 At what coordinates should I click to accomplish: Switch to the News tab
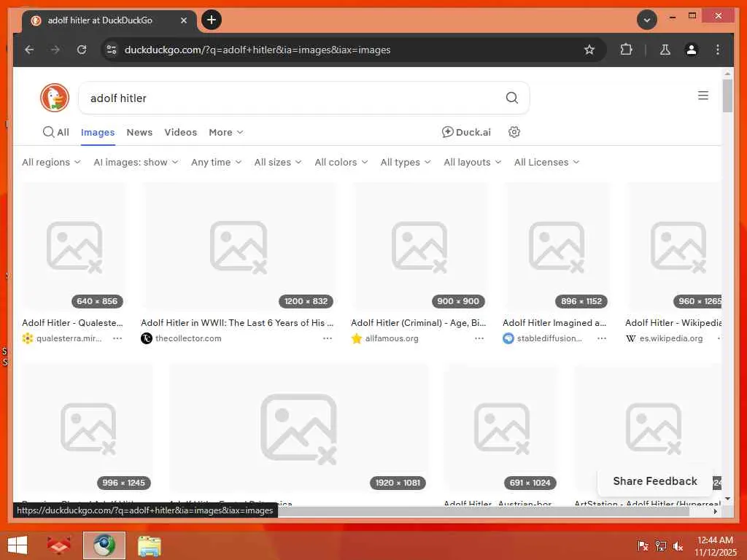(x=139, y=133)
